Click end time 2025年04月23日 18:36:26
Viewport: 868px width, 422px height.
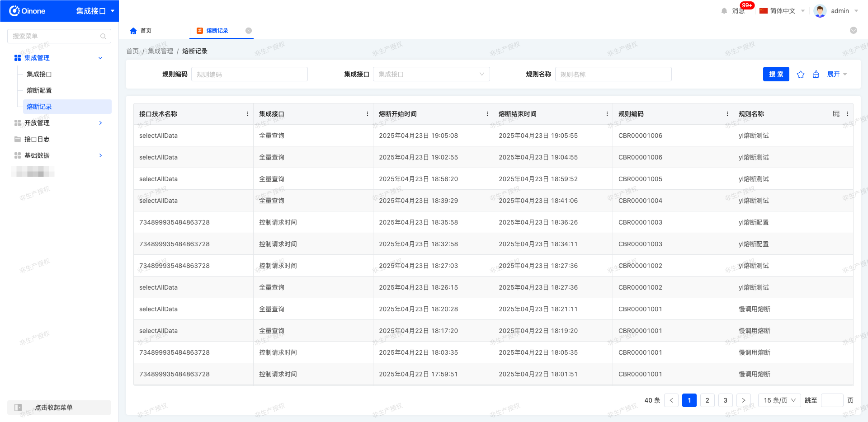point(538,222)
